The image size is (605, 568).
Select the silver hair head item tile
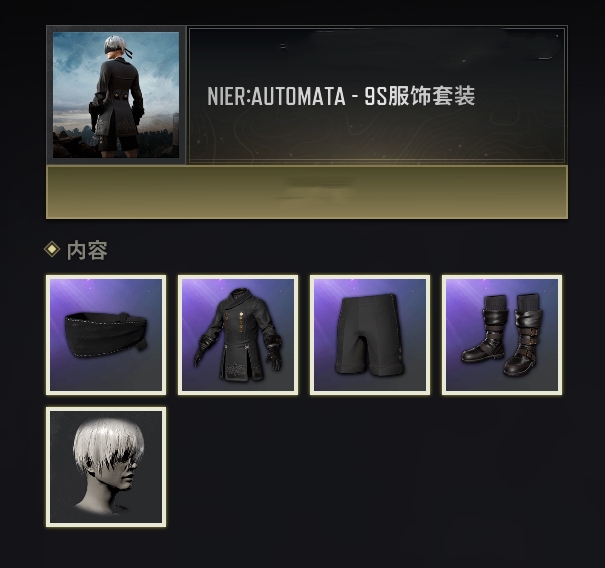106,467
